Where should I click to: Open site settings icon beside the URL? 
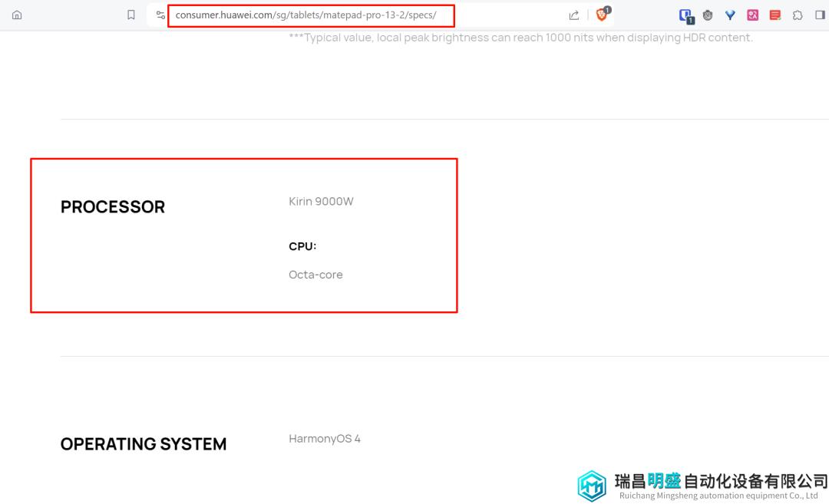point(160,15)
